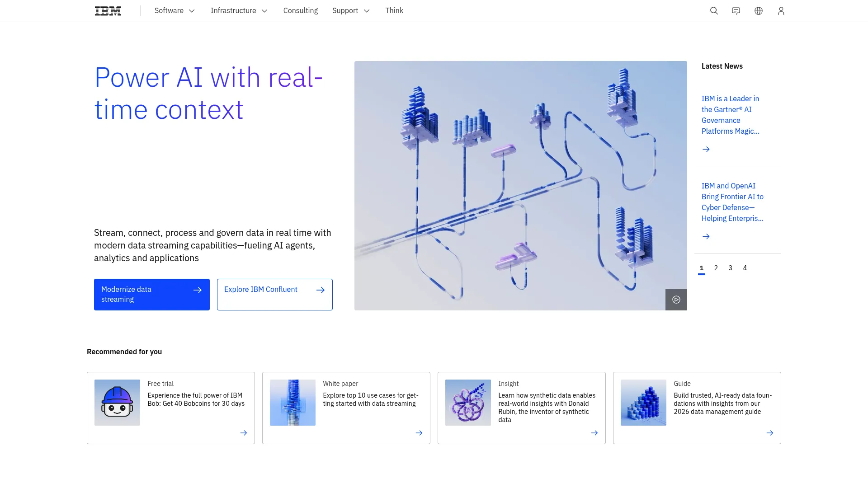Expand the Support menu chevron
The width and height of the screenshot is (868, 488).
[x=367, y=11]
